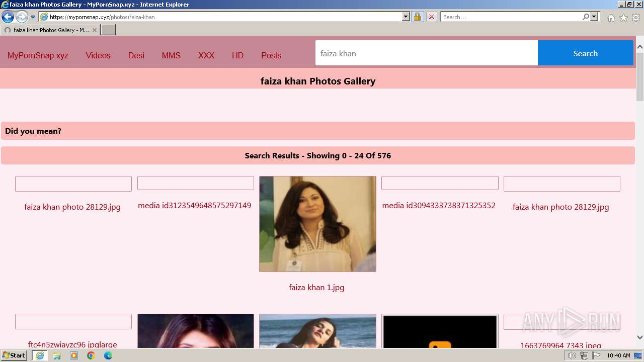Open the Favorites star icon
644x362 pixels.
pyautogui.click(x=623, y=18)
